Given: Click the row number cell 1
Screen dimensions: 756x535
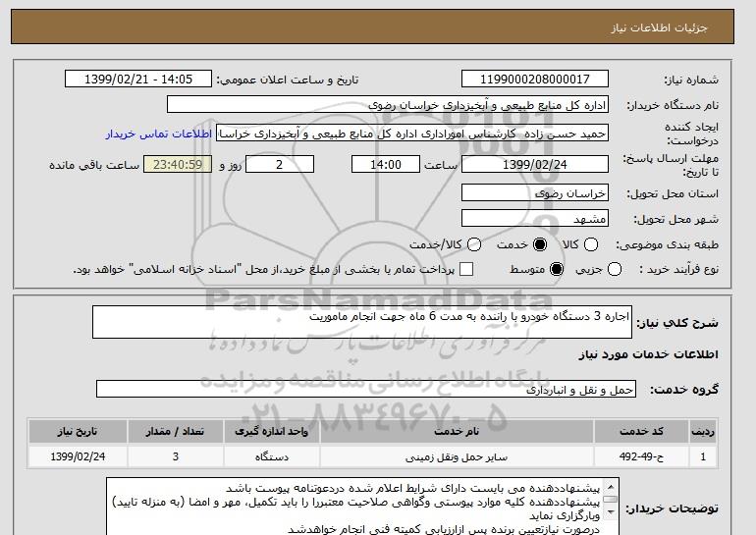Looking at the screenshot, I should point(703,456).
